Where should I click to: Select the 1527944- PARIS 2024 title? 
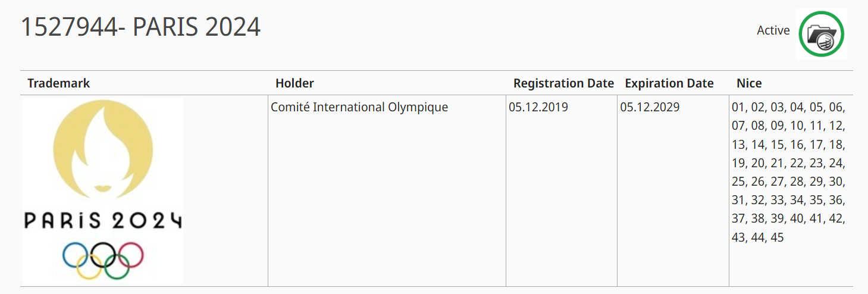click(141, 27)
